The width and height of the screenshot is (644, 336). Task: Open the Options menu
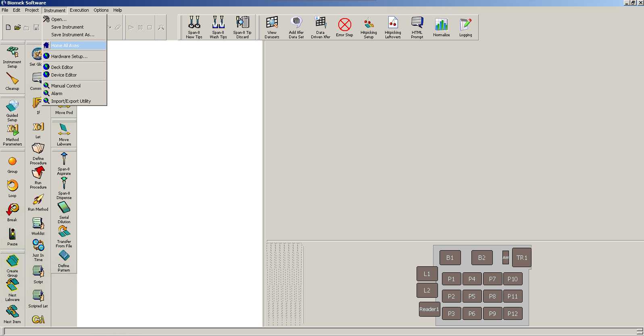pos(101,10)
